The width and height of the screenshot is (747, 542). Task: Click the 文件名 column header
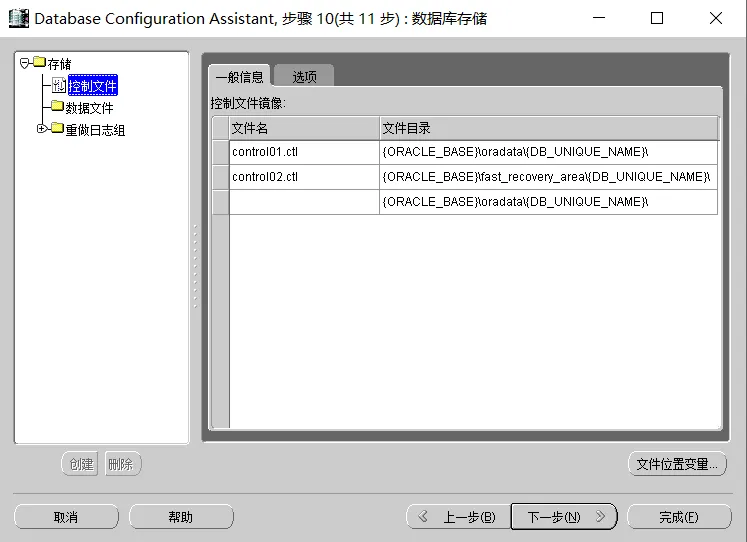[304, 128]
